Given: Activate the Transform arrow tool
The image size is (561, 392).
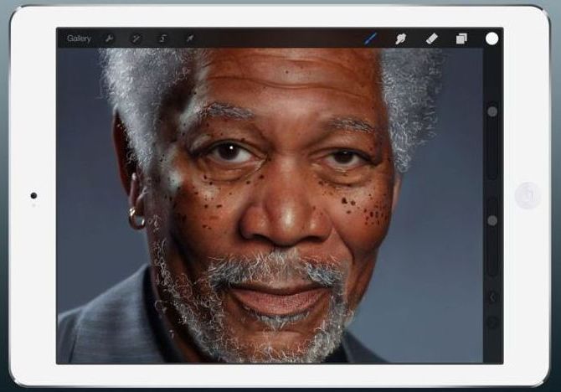Looking at the screenshot, I should (x=189, y=39).
